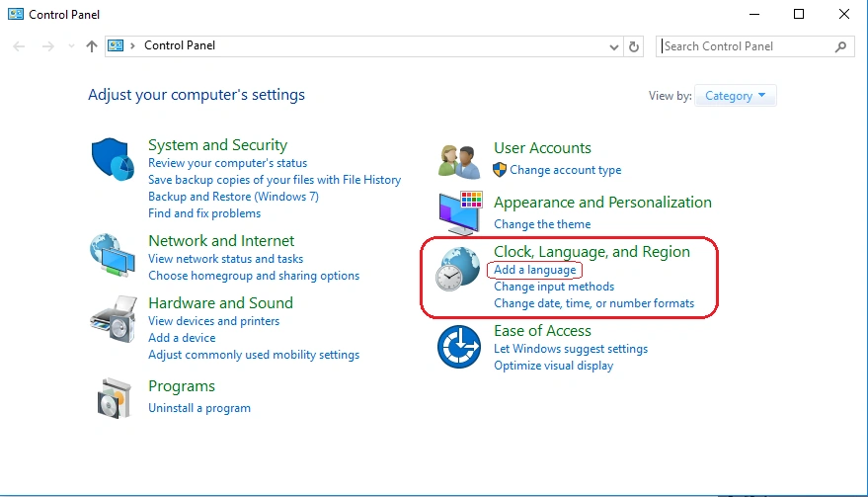This screenshot has width=868, height=497.
Task: Click Change the theme link
Action: (x=542, y=224)
